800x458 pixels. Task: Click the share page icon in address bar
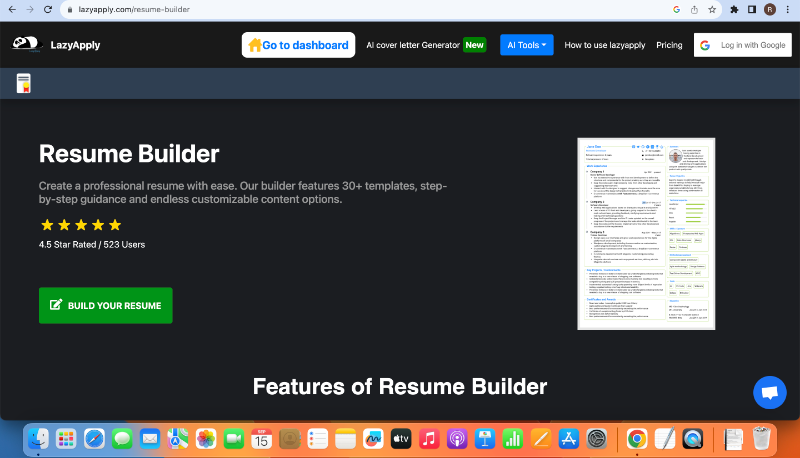tap(694, 9)
